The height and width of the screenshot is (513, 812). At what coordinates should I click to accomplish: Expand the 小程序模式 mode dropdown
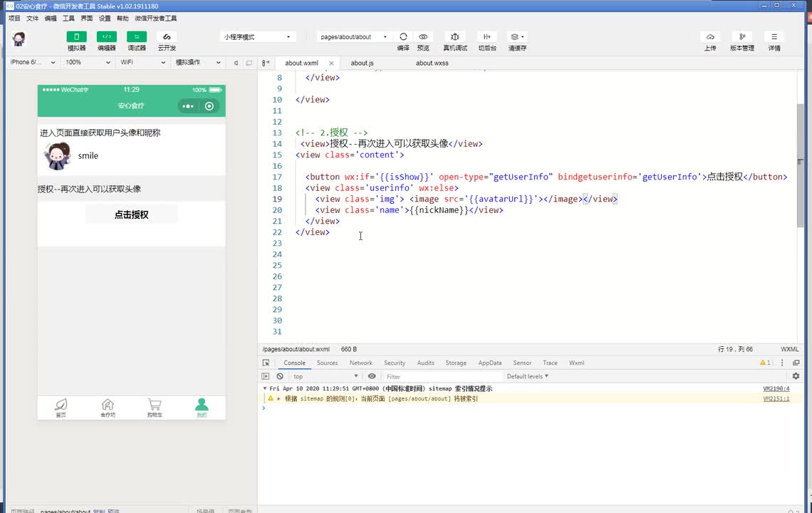pos(258,37)
